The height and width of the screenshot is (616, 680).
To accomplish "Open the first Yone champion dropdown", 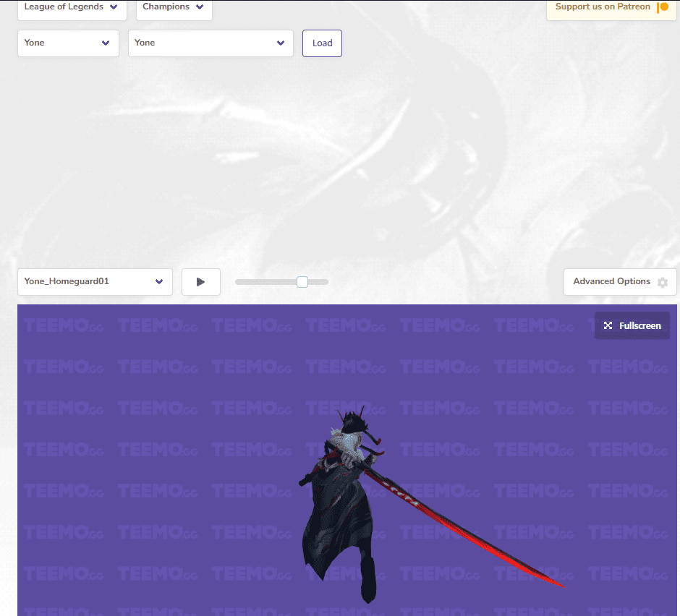I will click(x=68, y=43).
